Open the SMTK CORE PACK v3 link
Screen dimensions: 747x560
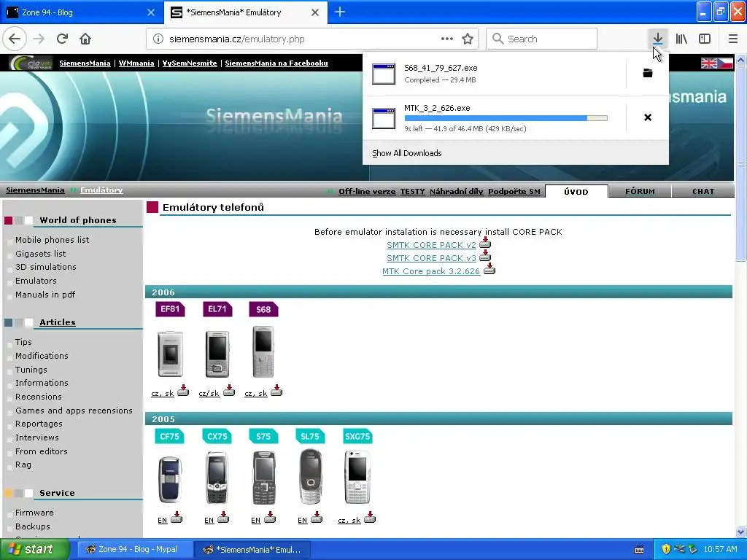(431, 258)
